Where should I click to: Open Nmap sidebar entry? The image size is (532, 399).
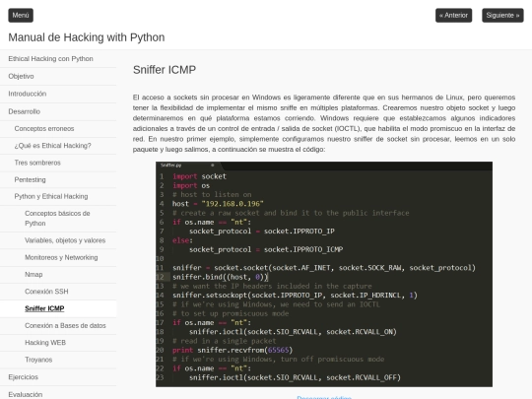(x=33, y=275)
